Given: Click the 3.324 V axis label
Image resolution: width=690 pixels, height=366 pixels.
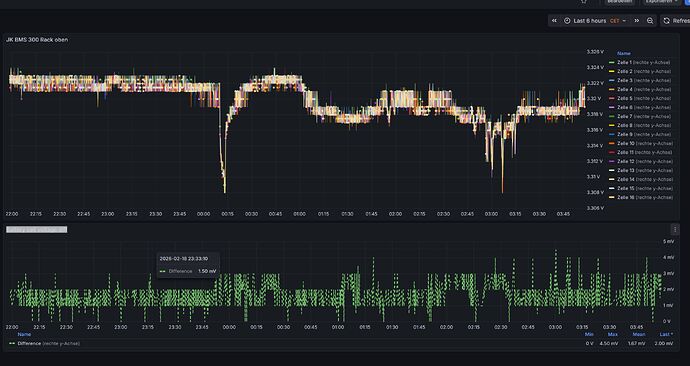Looking at the screenshot, I should [x=595, y=67].
